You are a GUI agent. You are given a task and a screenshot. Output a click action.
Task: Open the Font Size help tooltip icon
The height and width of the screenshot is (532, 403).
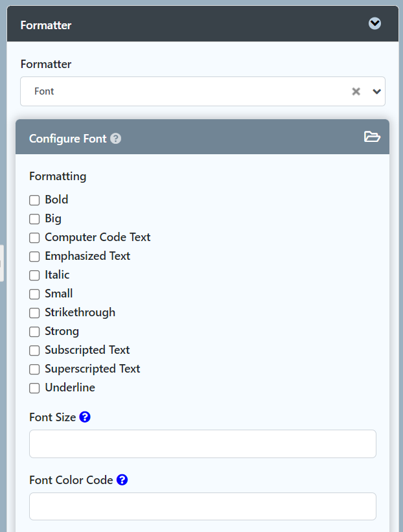pyautogui.click(x=85, y=417)
